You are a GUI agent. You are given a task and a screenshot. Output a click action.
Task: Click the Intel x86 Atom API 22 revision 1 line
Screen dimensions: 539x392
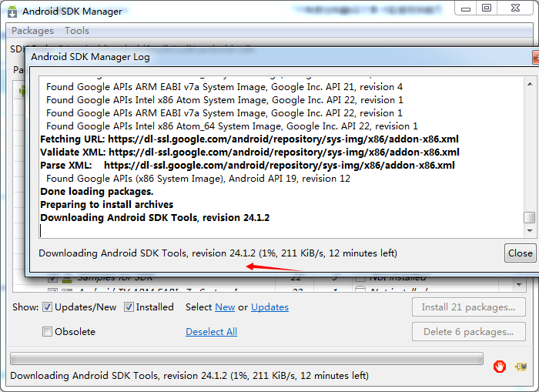225,100
